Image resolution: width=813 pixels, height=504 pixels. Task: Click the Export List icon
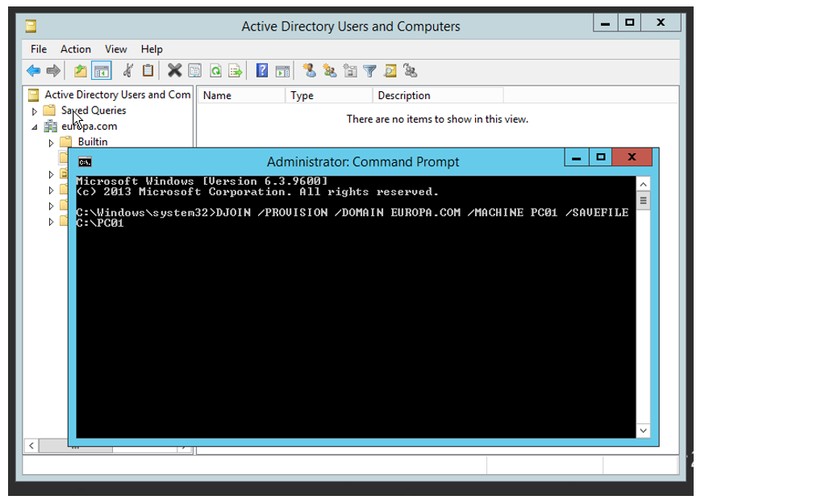pos(236,70)
